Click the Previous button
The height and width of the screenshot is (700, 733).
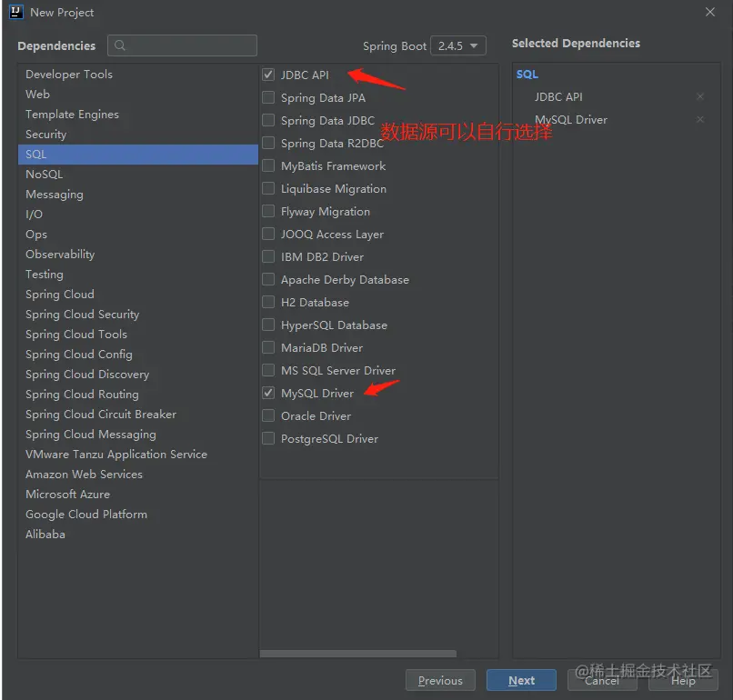pyautogui.click(x=440, y=680)
